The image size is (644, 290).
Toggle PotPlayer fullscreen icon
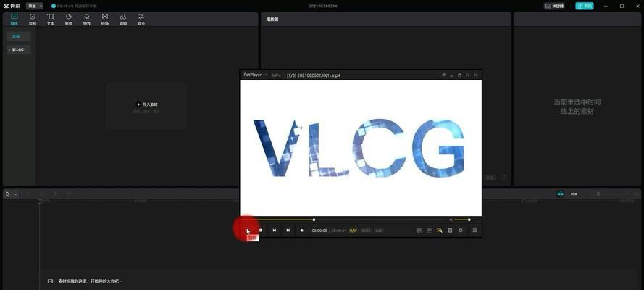[x=467, y=75]
